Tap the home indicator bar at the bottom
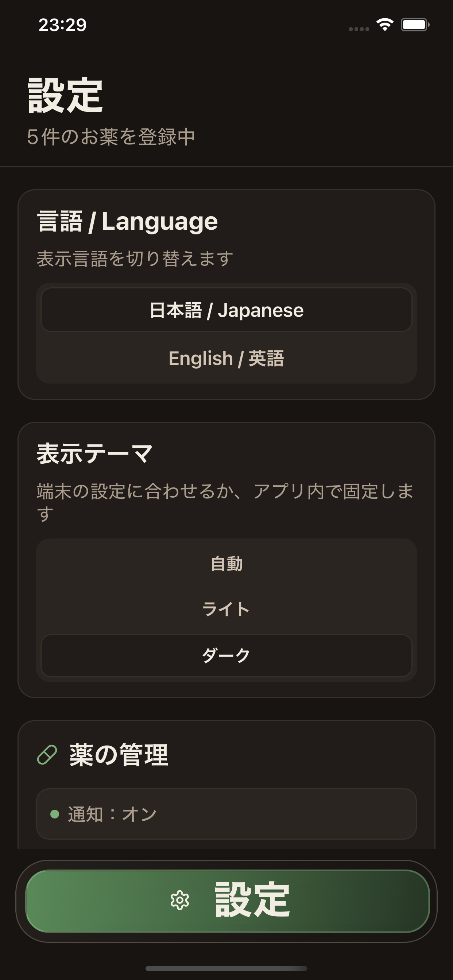The height and width of the screenshot is (980, 453). point(226,968)
